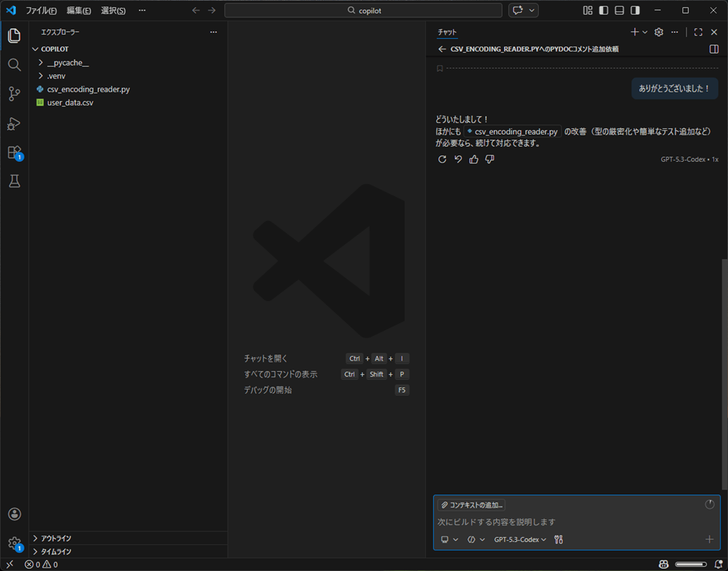Toggle the secondary side bar layout button
This screenshot has width=728, height=571.
pyautogui.click(x=635, y=10)
